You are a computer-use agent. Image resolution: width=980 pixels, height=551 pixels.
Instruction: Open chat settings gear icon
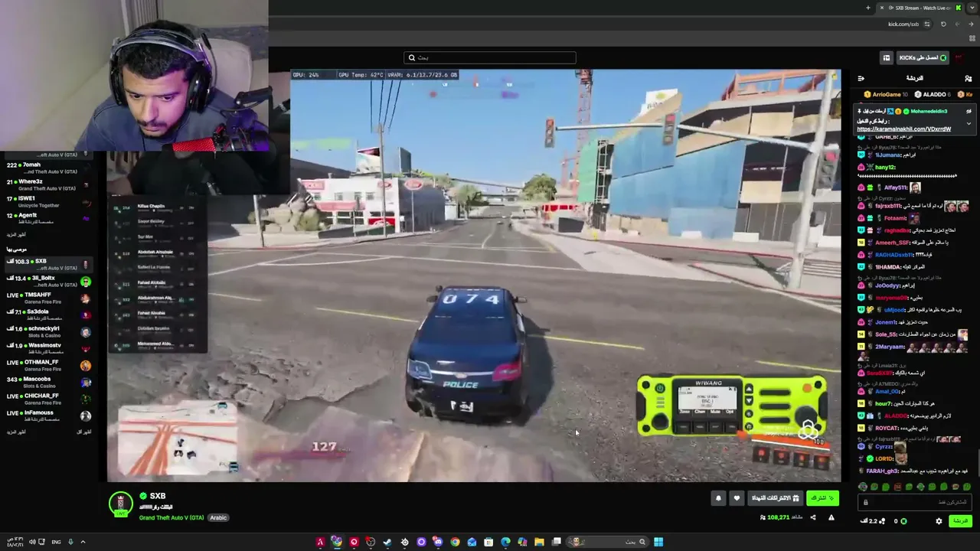[939, 521]
